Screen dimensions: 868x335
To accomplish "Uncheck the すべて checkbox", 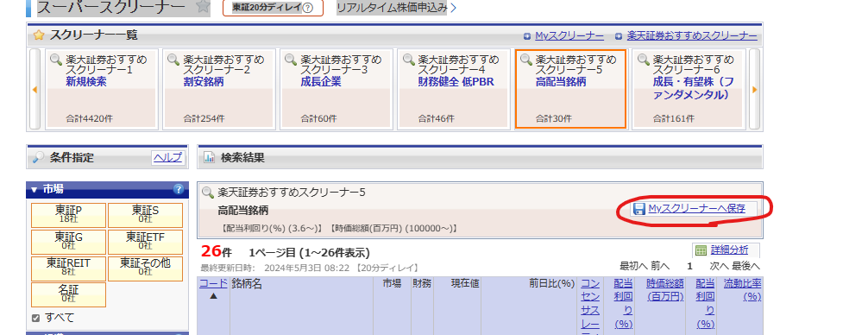I will coord(36,318).
